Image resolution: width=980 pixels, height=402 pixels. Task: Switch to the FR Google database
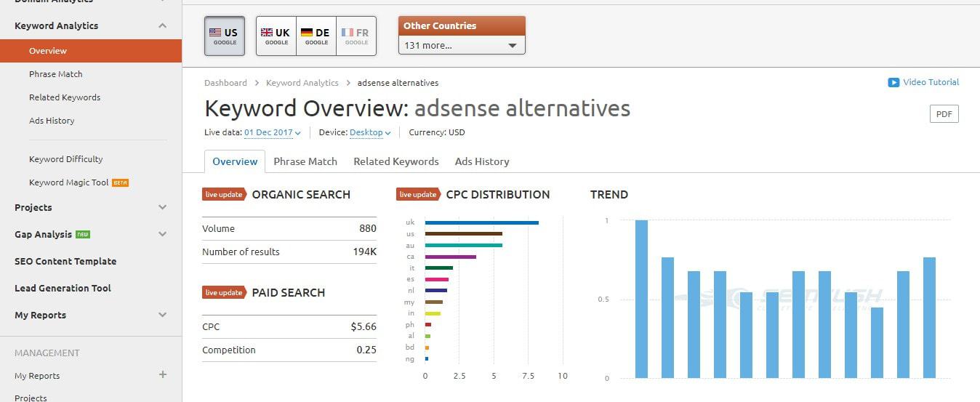tap(356, 36)
